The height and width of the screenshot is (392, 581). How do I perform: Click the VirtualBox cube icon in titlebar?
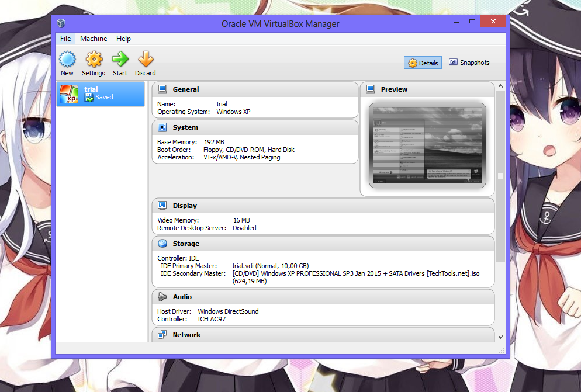click(61, 22)
